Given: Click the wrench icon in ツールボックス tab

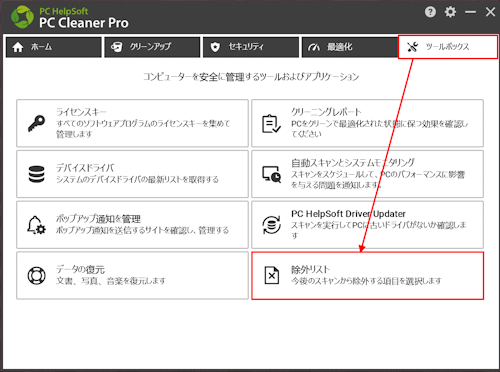Looking at the screenshot, I should click(413, 47).
